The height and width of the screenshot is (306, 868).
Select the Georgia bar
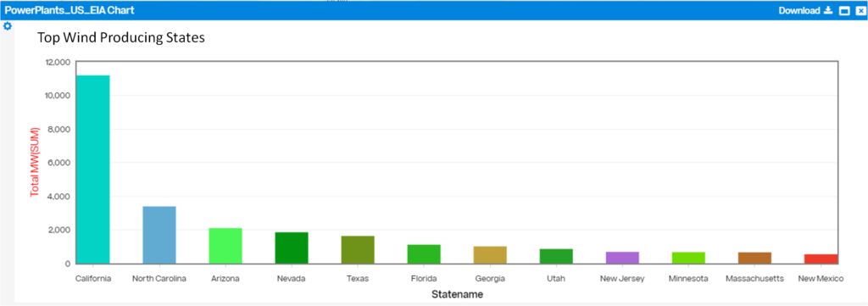click(490, 254)
